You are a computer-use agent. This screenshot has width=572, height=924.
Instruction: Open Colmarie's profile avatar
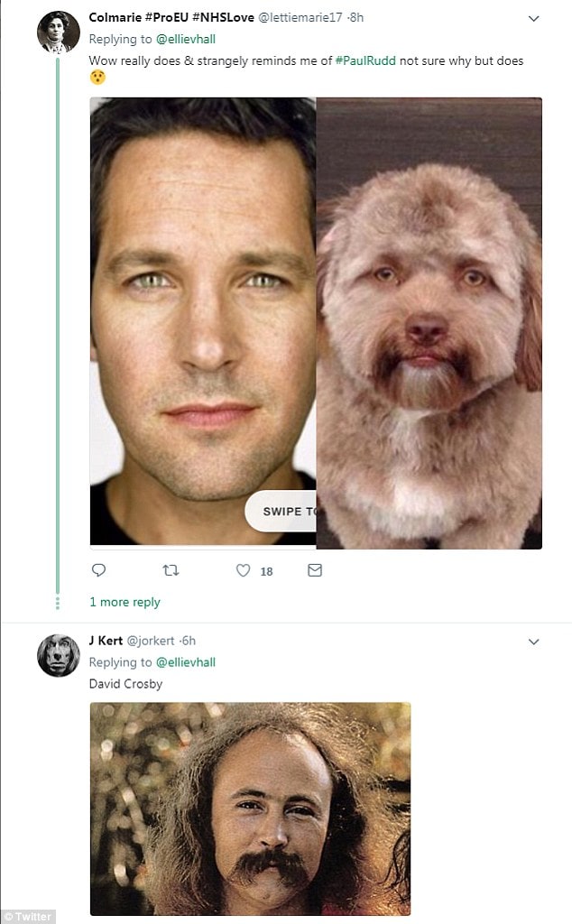click(x=58, y=32)
